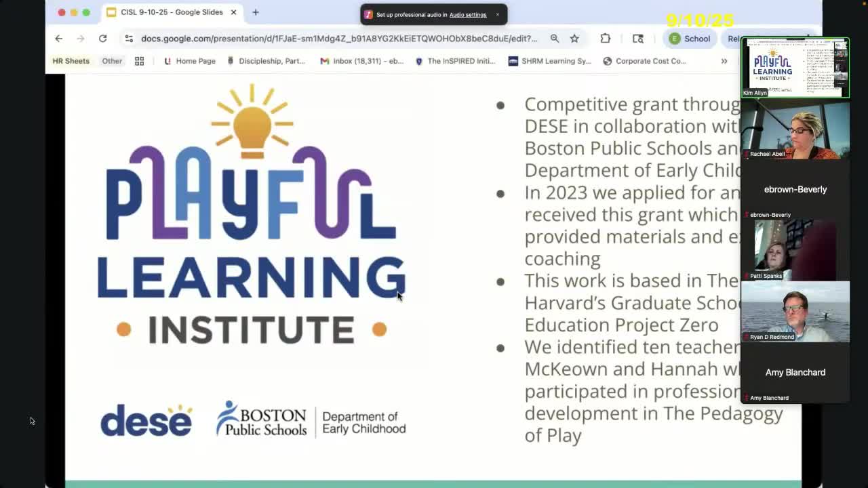
Task: Click the browser back arrow
Action: tap(58, 39)
